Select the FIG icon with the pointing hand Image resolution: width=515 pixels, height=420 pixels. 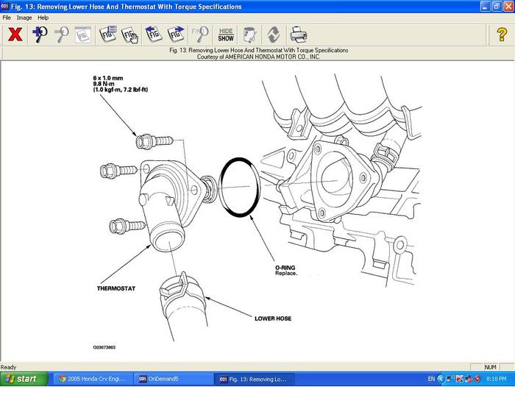(130, 35)
